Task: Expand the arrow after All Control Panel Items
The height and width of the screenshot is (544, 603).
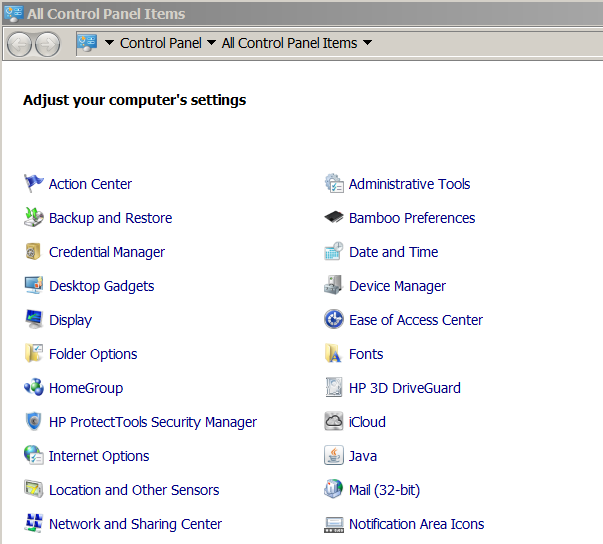Action: 367,42
